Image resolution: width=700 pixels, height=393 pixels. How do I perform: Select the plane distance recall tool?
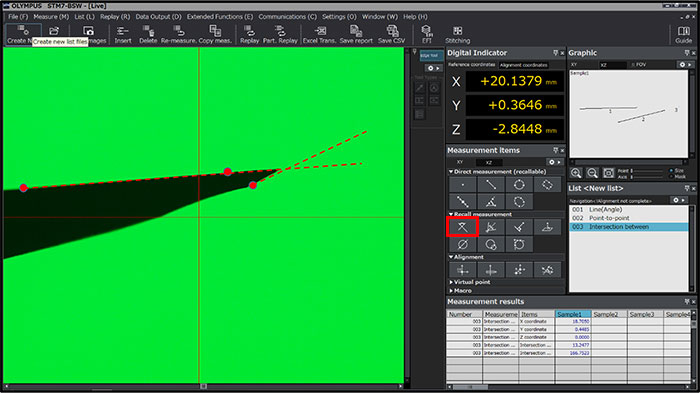pyautogui.click(x=547, y=227)
